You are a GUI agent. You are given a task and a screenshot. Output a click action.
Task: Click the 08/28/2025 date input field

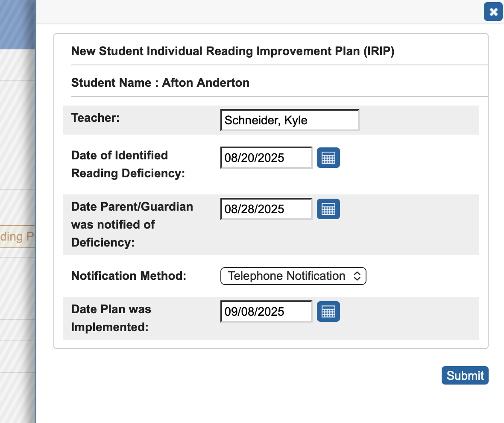tap(266, 209)
